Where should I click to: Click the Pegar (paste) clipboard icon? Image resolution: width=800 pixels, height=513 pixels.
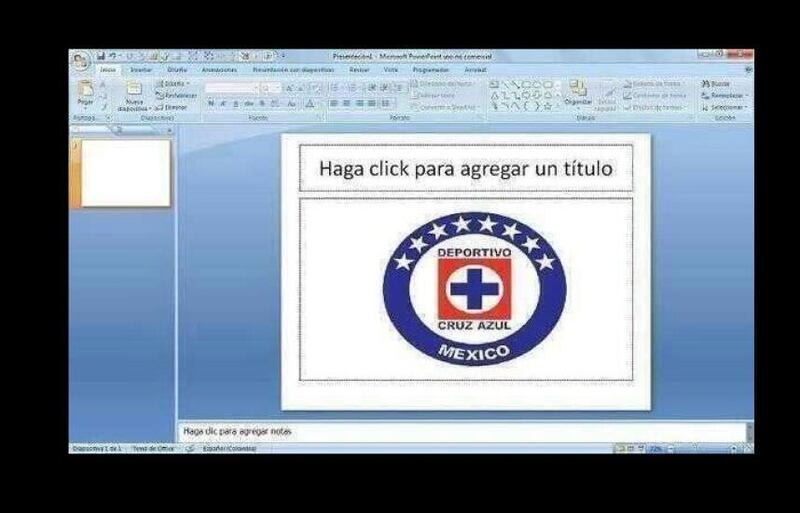click(85, 90)
